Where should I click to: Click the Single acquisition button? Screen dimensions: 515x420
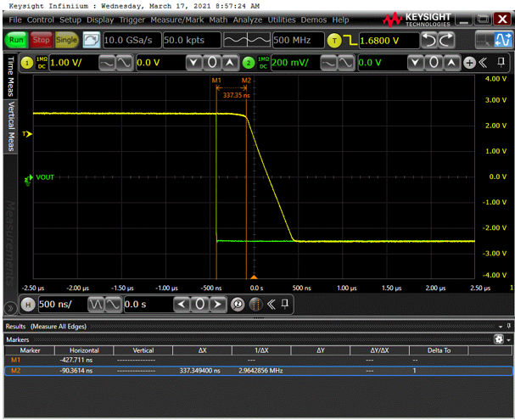[x=67, y=40]
